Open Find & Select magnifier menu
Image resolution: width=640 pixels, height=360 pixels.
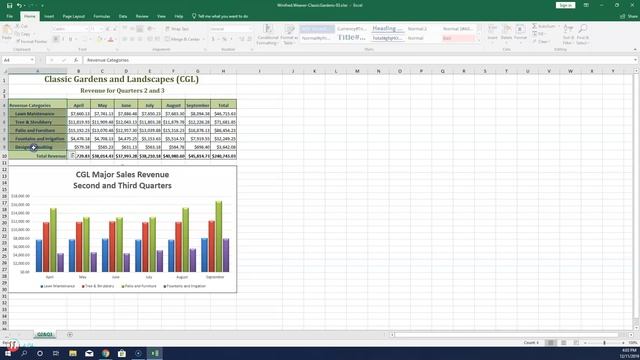click(x=582, y=34)
